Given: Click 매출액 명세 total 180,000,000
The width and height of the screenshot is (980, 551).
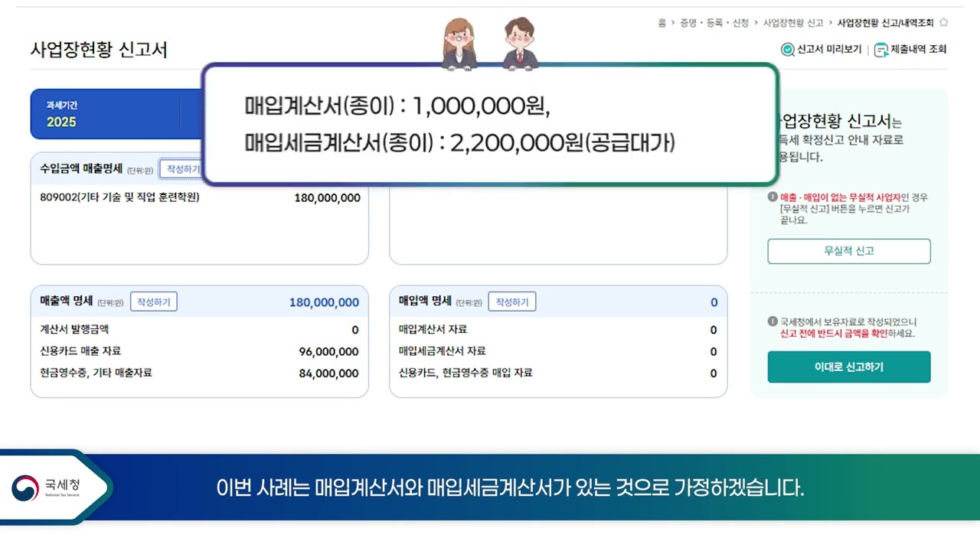Looking at the screenshot, I should [324, 302].
